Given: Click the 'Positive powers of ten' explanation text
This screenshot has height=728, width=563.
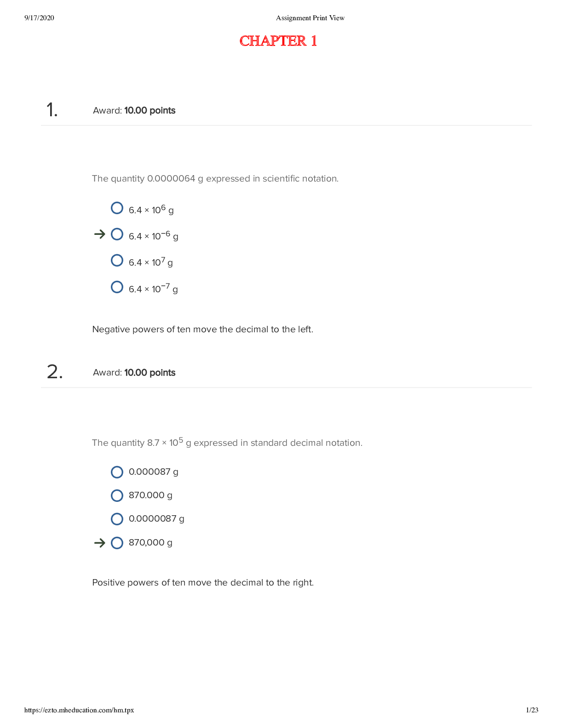Looking at the screenshot, I should 203,583.
